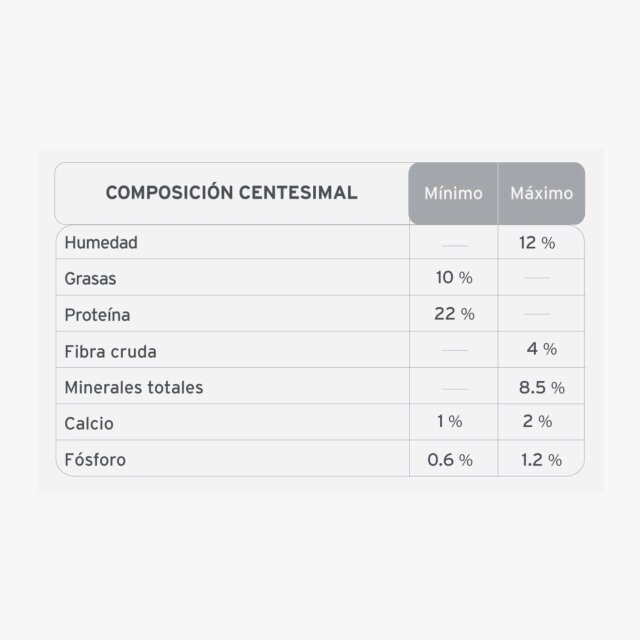Click the 2 % Calcio maximum value
Viewport: 640px width, 640px height.
click(538, 421)
